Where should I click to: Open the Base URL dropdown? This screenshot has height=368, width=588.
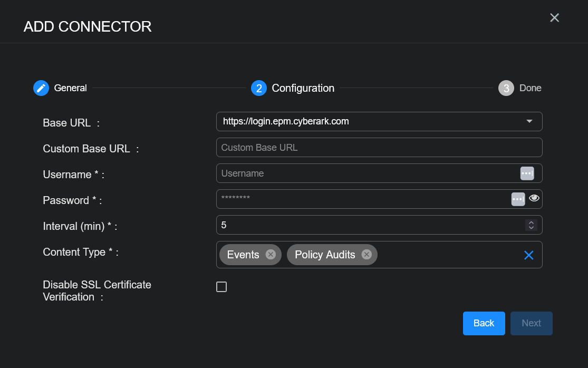(x=529, y=121)
